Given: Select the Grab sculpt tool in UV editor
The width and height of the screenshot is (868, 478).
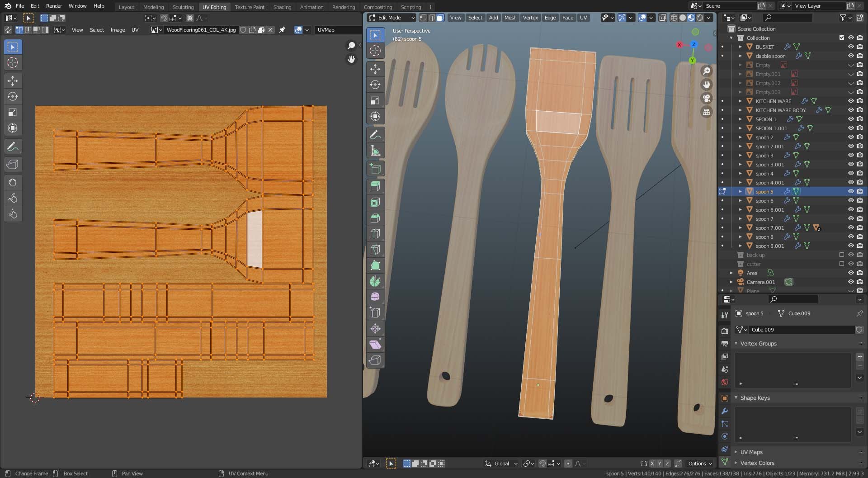Looking at the screenshot, I should pos(13,183).
